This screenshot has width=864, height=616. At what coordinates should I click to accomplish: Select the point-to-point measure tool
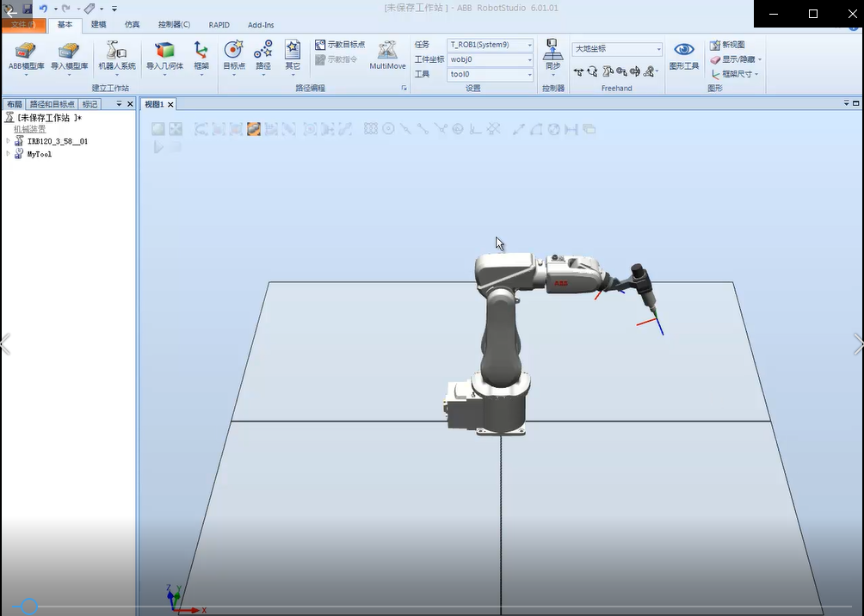519,129
